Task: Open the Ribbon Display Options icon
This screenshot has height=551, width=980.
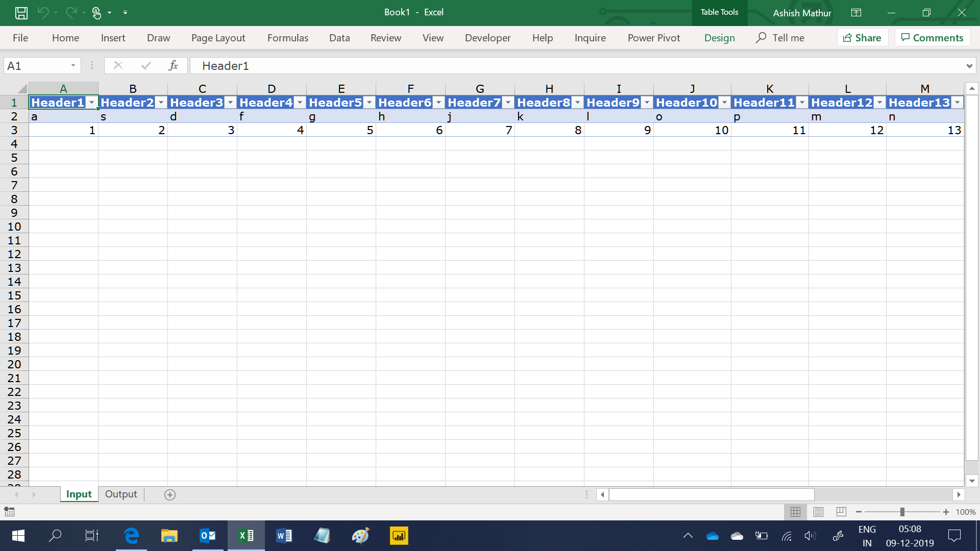Action: coord(856,13)
